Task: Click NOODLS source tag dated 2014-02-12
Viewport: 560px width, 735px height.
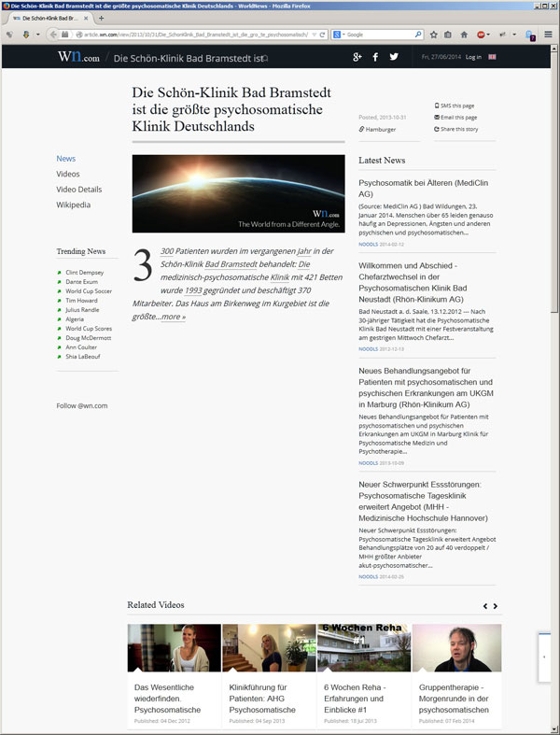Action: pos(369,245)
